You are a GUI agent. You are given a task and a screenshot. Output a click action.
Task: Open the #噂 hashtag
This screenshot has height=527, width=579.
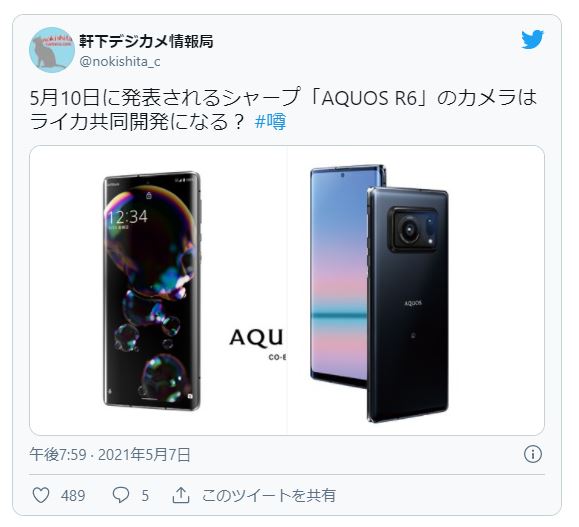click(270, 122)
